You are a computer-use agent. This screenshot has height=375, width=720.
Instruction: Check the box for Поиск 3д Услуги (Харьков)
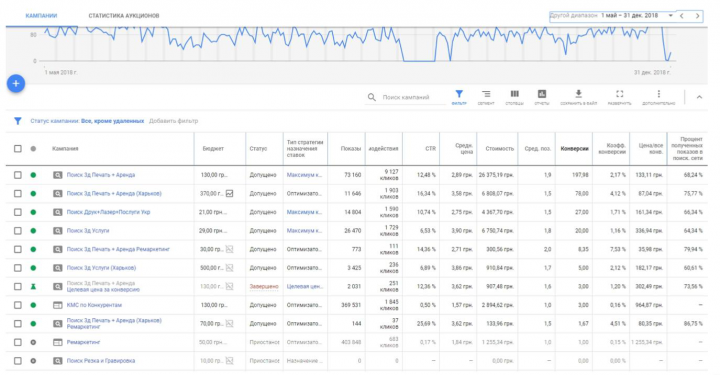tap(17, 268)
